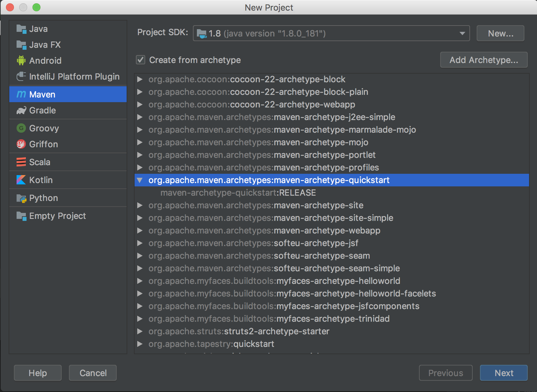Choose the Kotlin logo icon

click(x=21, y=180)
